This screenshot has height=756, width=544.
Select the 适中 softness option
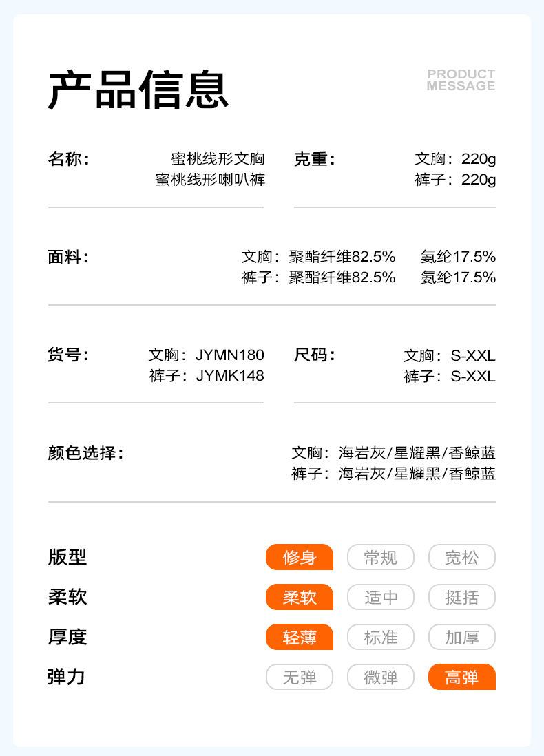(x=380, y=597)
